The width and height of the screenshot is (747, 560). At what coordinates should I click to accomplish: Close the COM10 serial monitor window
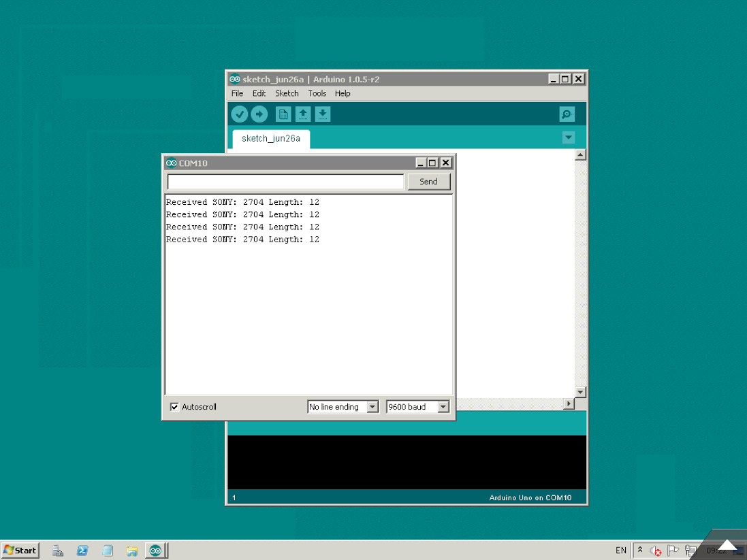[445, 163]
